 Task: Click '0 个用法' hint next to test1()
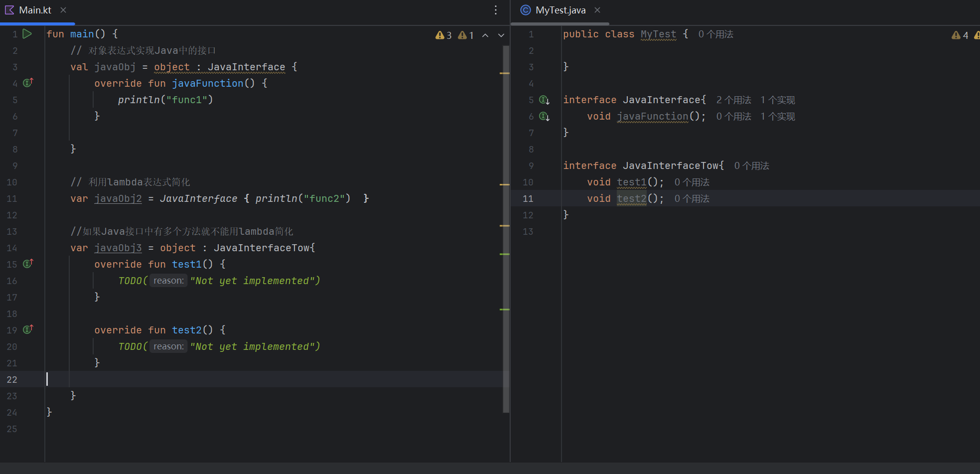pos(692,182)
